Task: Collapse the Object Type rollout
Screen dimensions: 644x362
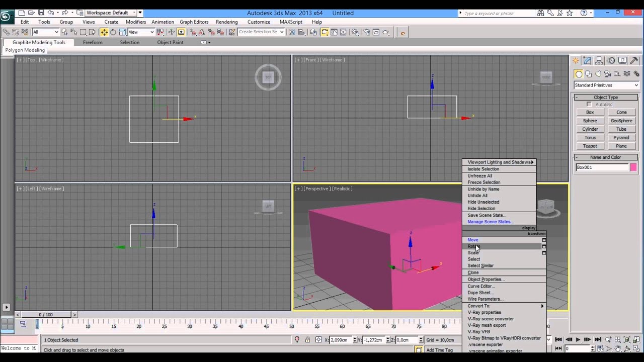Action: (606, 97)
